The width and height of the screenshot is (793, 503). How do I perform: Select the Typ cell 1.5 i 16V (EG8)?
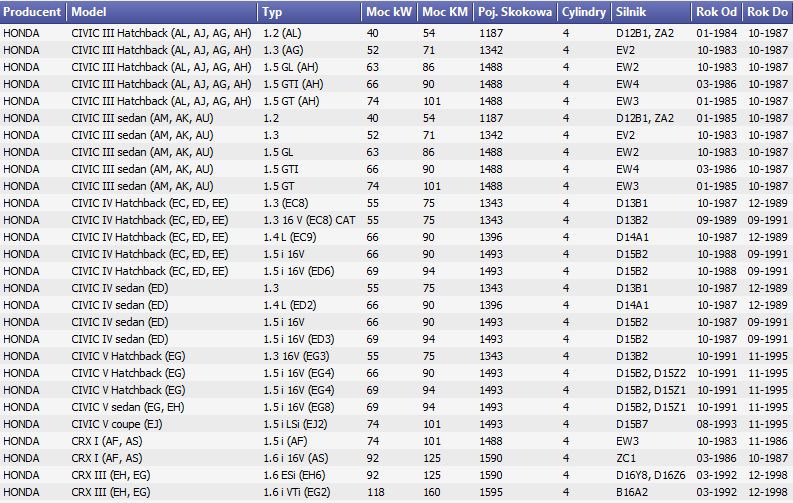pos(299,407)
